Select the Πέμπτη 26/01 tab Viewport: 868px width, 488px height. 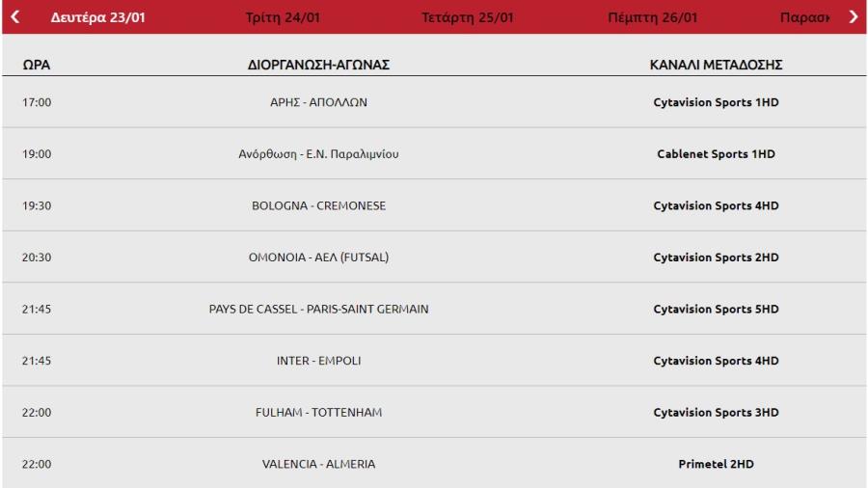coord(653,17)
